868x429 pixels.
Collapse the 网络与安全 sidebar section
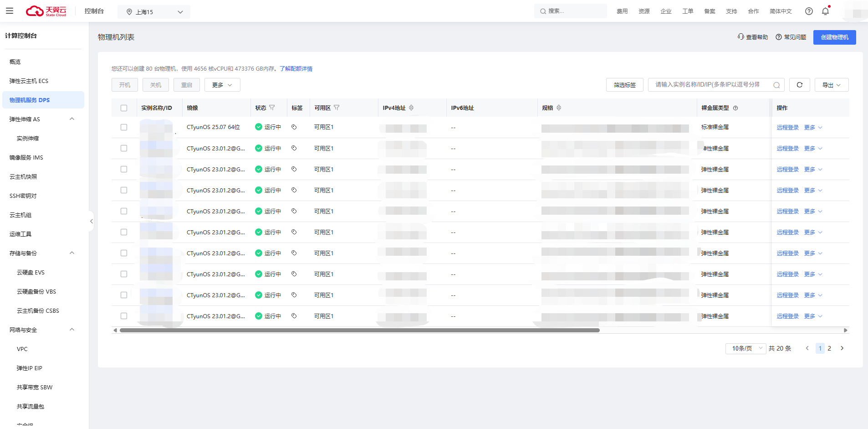point(72,330)
